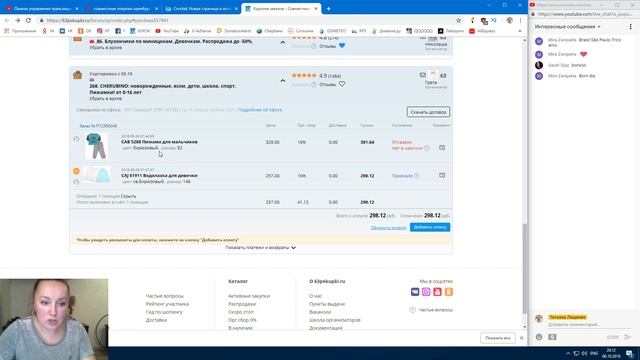Click help question mark next to Принято
Screen dimensions: 640x360
(x=416, y=176)
